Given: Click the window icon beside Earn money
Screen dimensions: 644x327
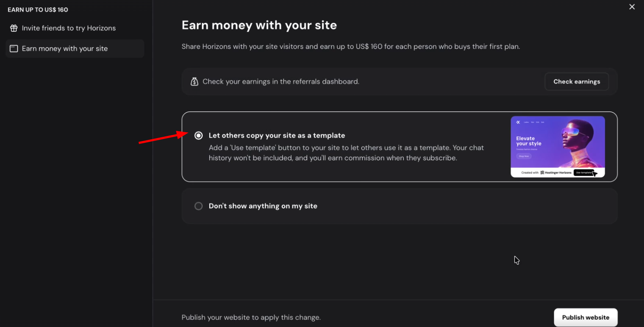Looking at the screenshot, I should tap(14, 49).
